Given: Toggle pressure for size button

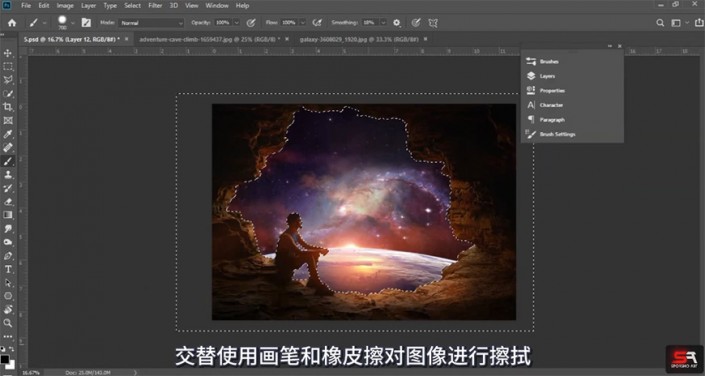Looking at the screenshot, I should (416, 22).
